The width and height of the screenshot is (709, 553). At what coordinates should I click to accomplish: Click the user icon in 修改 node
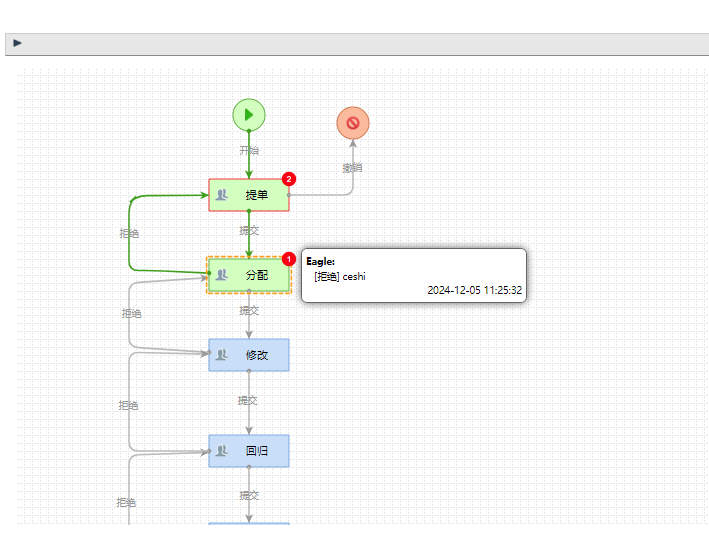222,355
